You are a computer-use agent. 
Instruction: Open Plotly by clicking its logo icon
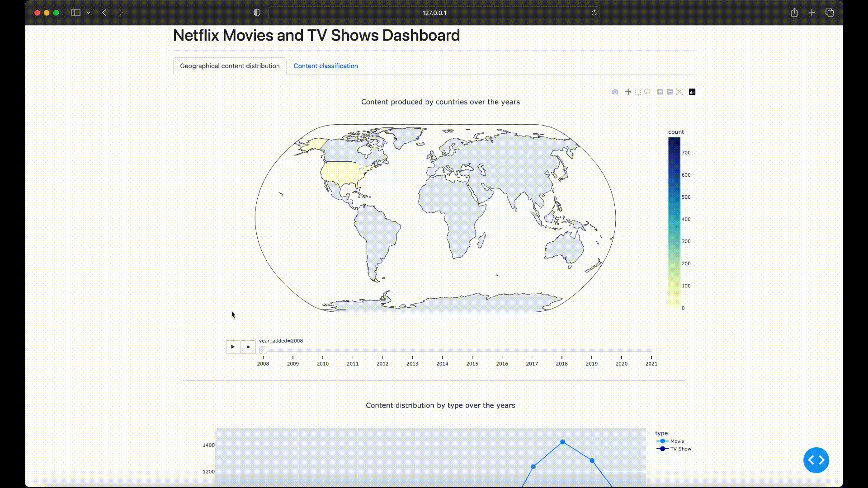[x=692, y=92]
